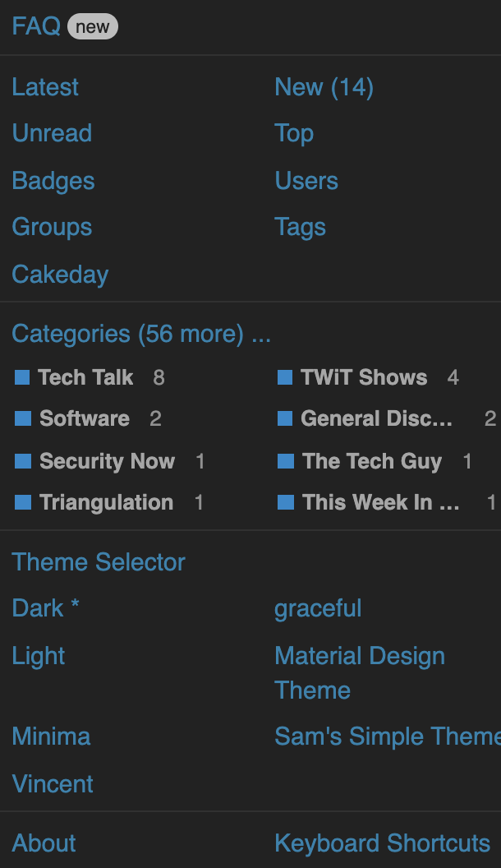Show Unread topics
The image size is (501, 868).
click(x=52, y=133)
